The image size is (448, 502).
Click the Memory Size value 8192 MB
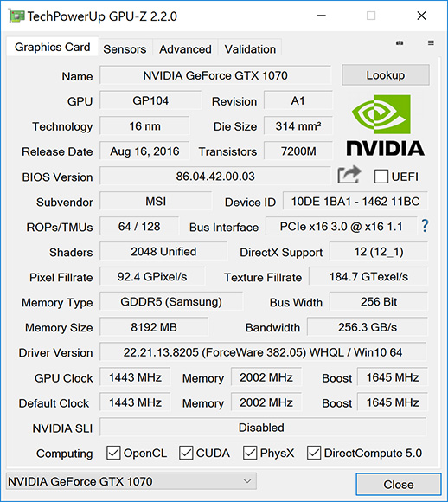(154, 327)
